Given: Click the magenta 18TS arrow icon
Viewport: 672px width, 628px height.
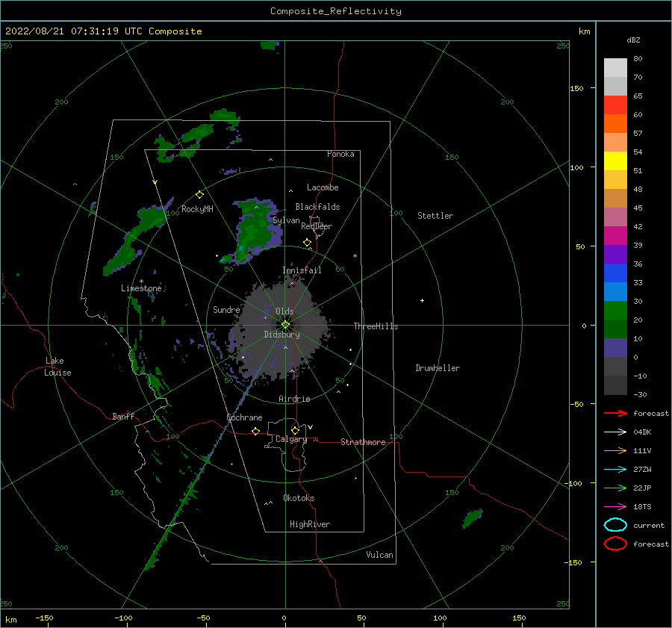Looking at the screenshot, I should (615, 507).
